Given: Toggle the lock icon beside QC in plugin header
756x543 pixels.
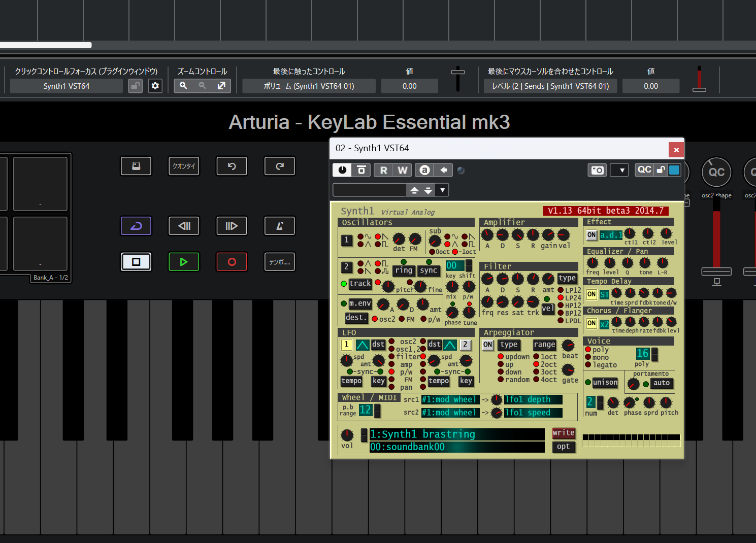Looking at the screenshot, I should coord(661,170).
